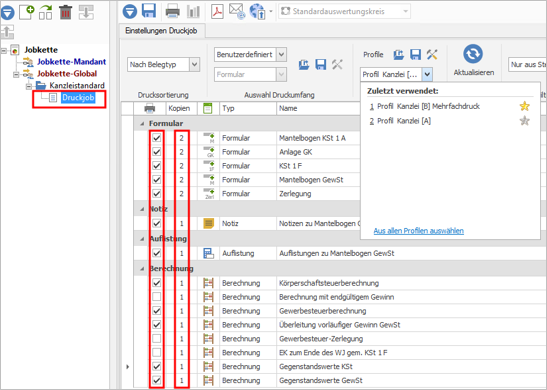
Task: Open the Einstellungen Druckjob tab
Action: pos(162,31)
